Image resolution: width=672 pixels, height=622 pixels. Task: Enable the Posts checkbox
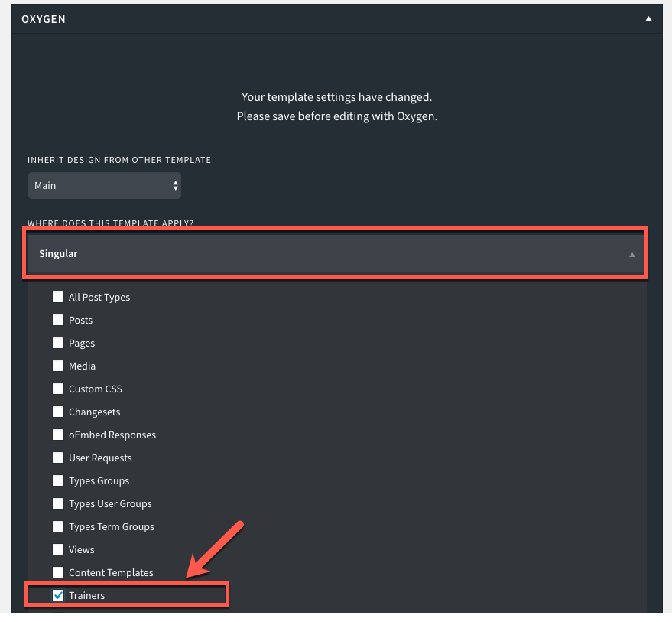tap(58, 320)
